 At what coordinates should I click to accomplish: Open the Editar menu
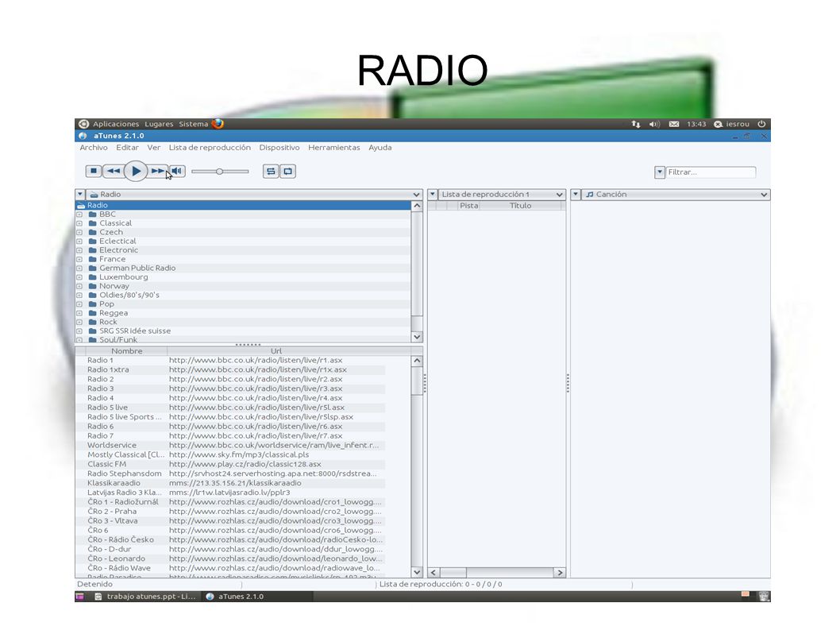[x=128, y=148]
